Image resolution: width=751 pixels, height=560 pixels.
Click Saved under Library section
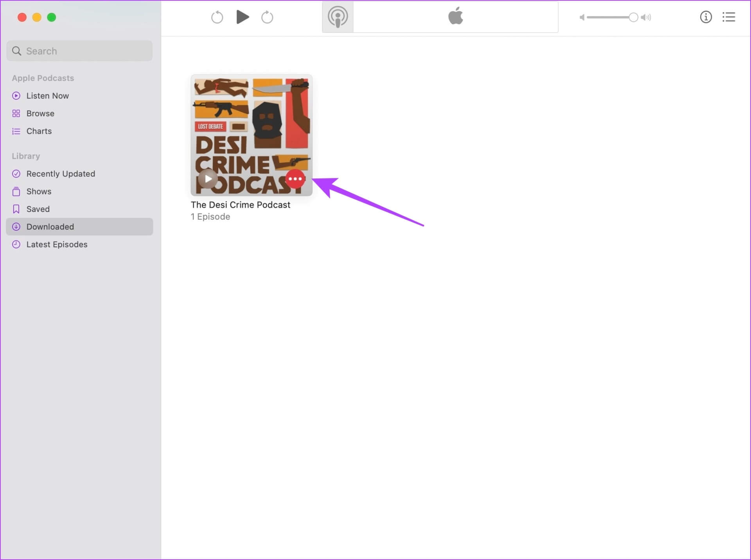click(38, 209)
